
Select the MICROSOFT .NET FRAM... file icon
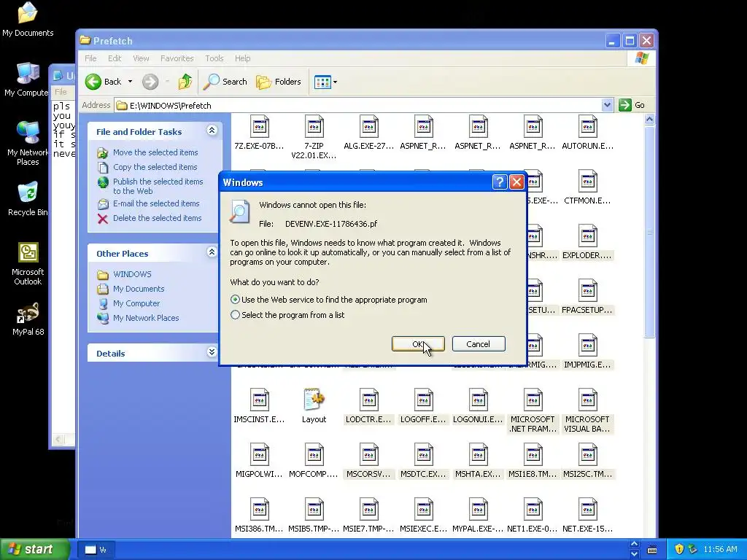[x=533, y=400]
